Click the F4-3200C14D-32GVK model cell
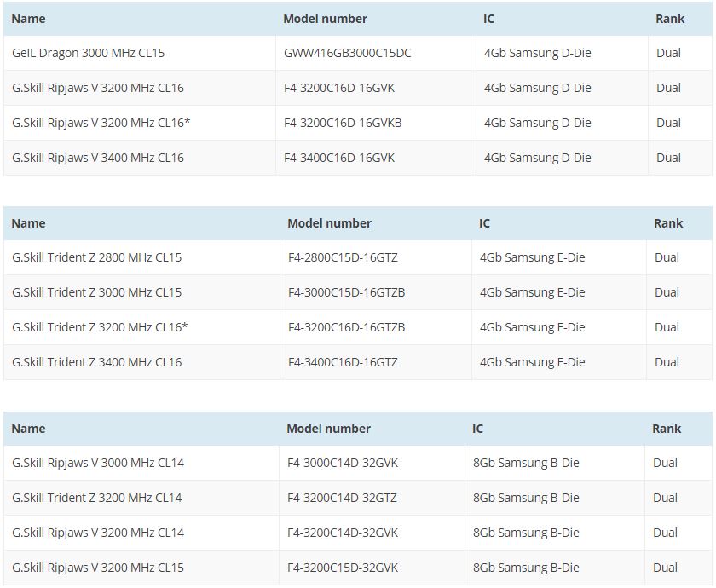 (342, 533)
